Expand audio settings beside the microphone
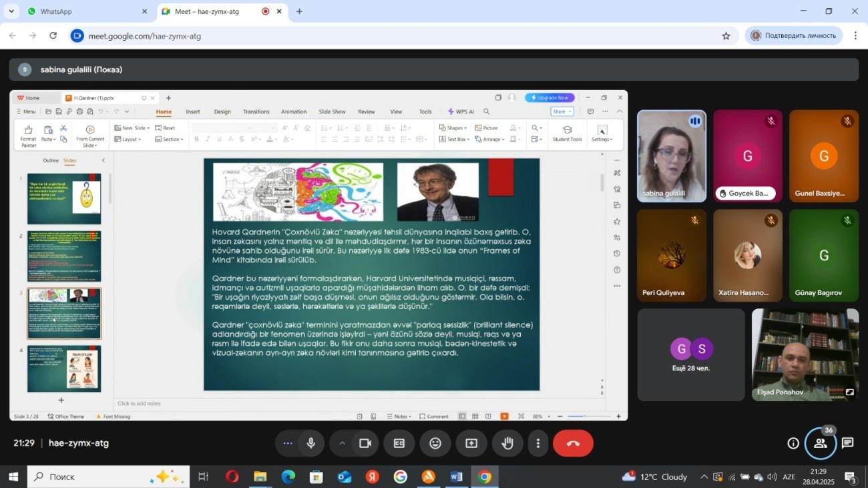Screen dimensions: 868x488 pos(288,443)
